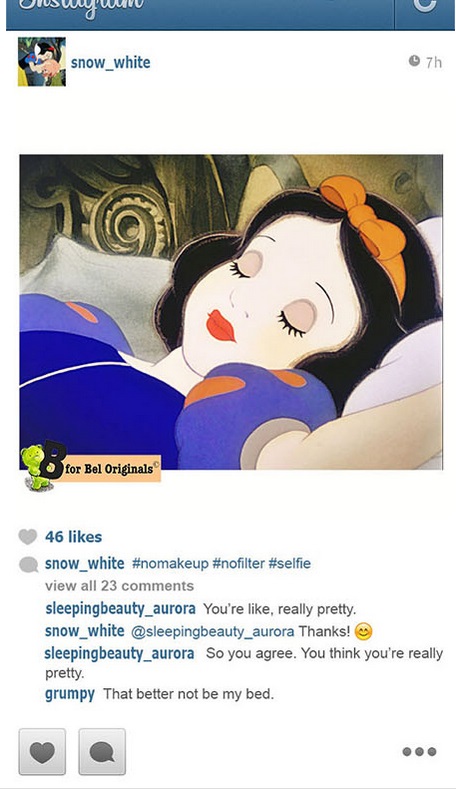
Task: Expand view all 23 comments
Action: point(119,586)
